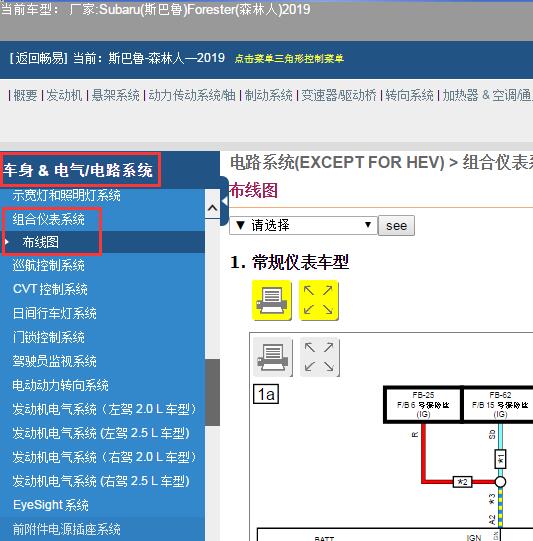Click the sidebar vertical scrollbar thumb
Viewport: 533px width, 541px height.
click(x=213, y=392)
